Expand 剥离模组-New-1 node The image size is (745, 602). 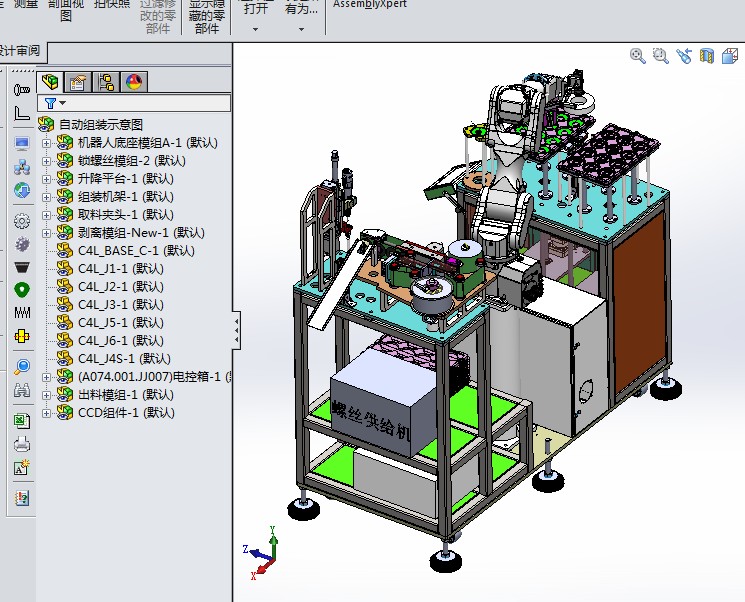47,233
